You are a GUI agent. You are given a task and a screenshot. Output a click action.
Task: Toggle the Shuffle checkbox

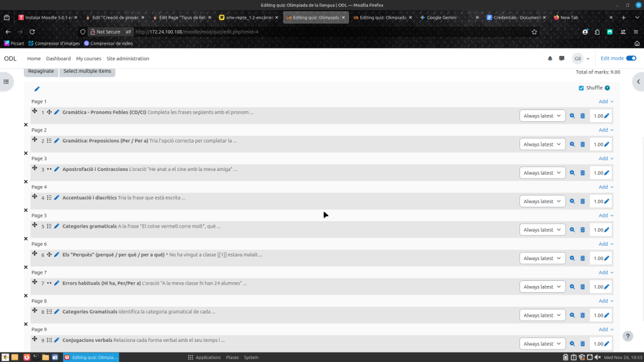[581, 88]
